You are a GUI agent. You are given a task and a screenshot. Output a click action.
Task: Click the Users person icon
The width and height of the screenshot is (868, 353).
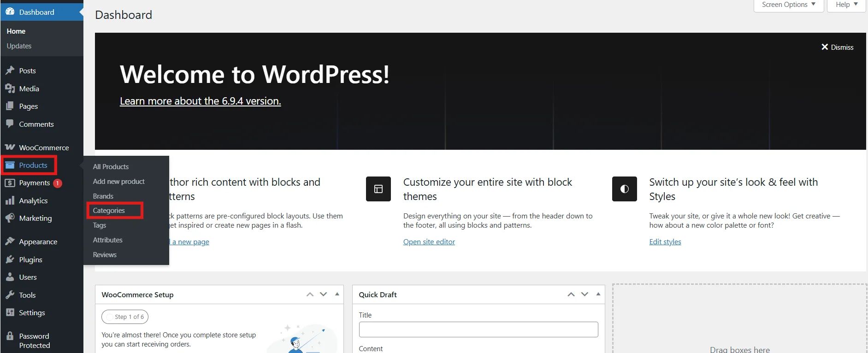10,277
